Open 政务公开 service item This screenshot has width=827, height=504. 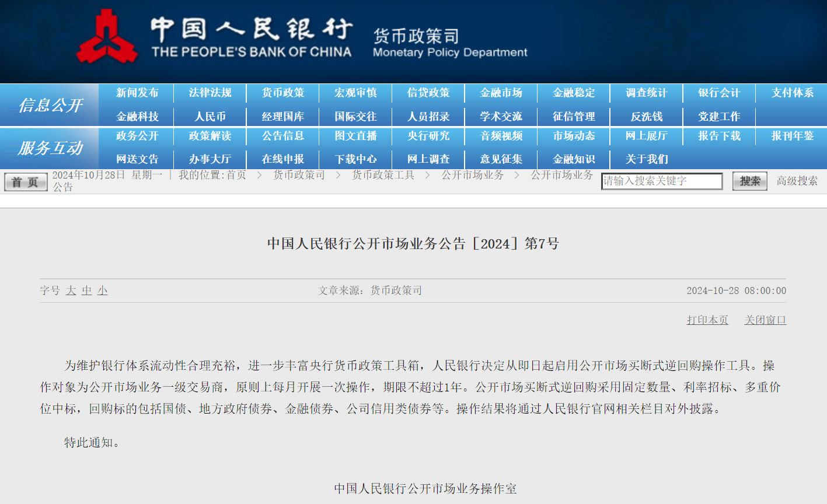coord(137,136)
